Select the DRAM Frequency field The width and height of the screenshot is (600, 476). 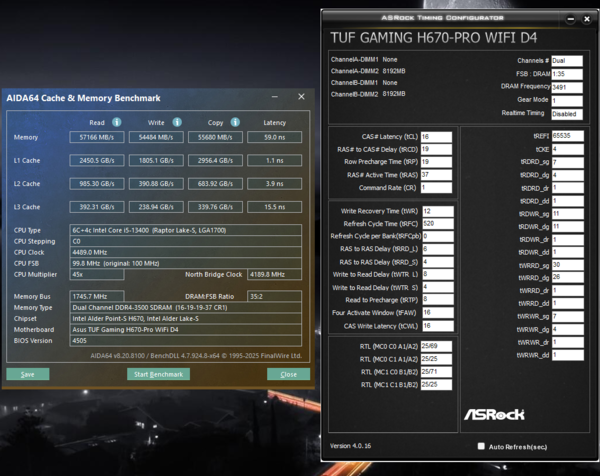click(x=567, y=88)
